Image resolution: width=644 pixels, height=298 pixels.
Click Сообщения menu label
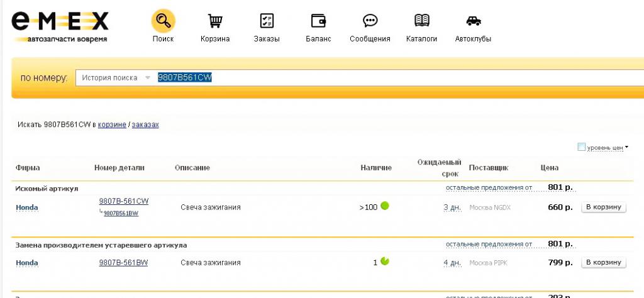(370, 39)
